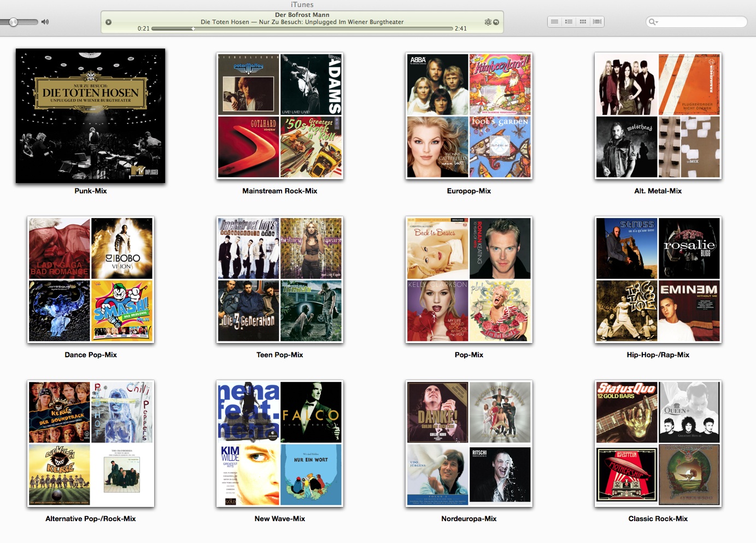Open the Alternative Pop-/Rock-Mix cover collage
Screen dimensions: 756x543
point(91,444)
